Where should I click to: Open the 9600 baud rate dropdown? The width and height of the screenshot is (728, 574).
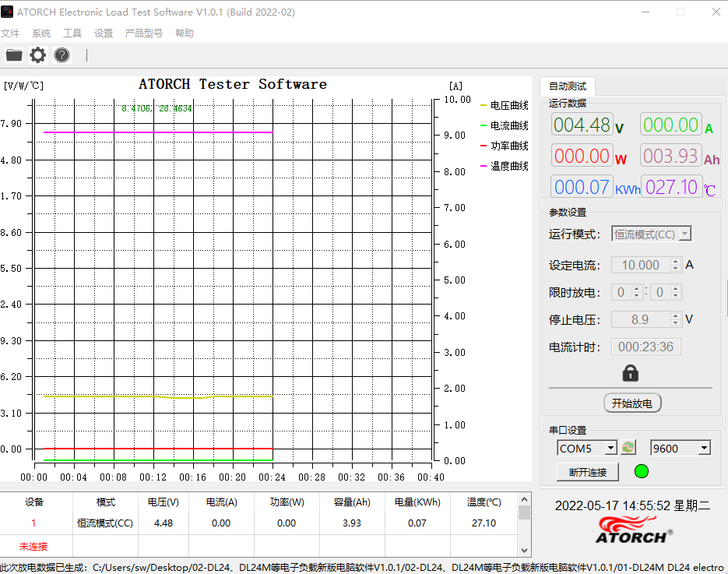pos(681,448)
